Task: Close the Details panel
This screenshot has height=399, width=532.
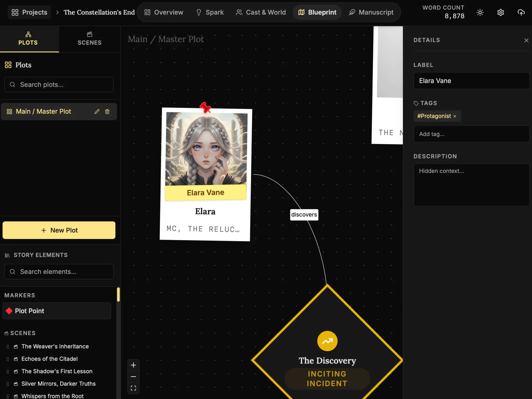Action: tap(526, 40)
